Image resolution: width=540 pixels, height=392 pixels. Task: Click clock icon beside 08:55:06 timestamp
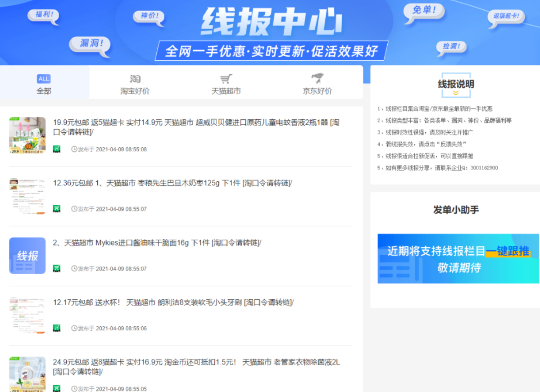click(74, 328)
